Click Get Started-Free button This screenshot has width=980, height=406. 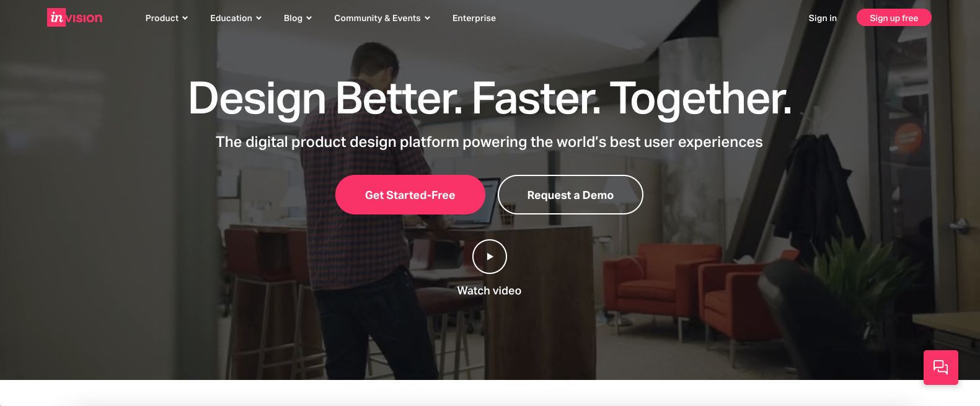[x=410, y=195]
